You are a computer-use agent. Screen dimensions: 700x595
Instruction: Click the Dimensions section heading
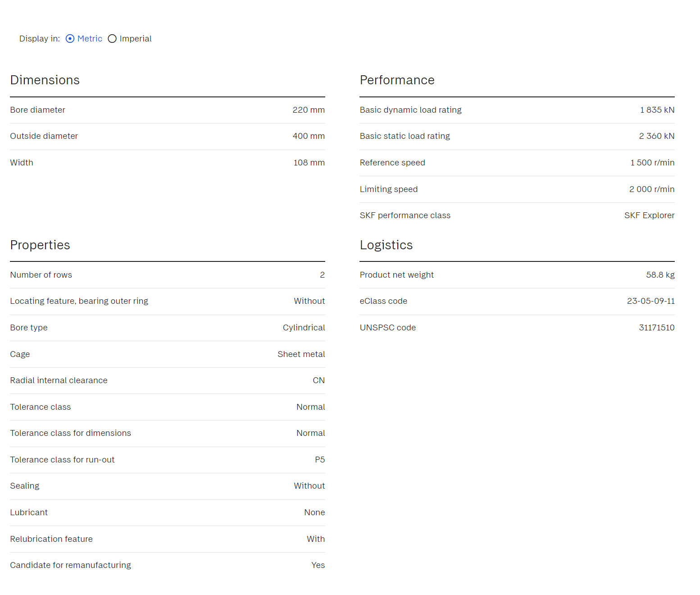(x=45, y=80)
